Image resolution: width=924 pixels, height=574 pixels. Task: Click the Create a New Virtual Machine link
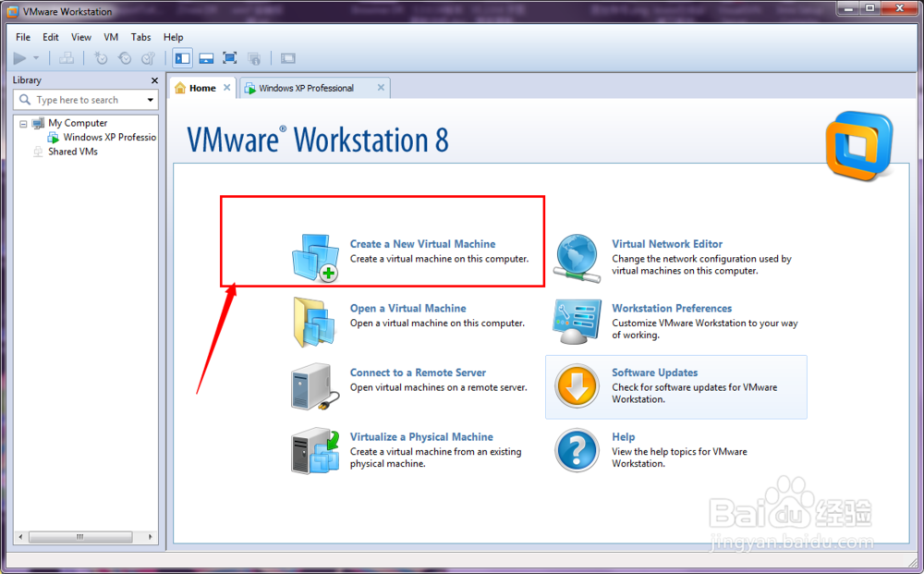(422, 244)
